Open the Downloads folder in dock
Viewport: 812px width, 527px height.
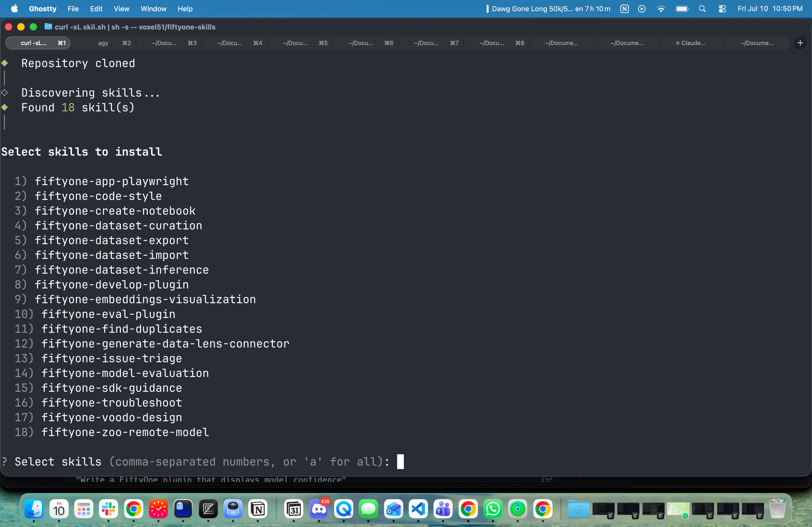coord(579,509)
